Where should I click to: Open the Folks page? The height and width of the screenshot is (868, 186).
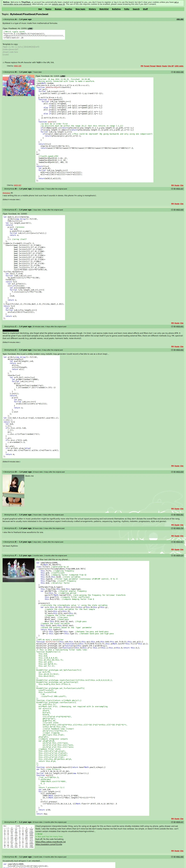(127, 9)
